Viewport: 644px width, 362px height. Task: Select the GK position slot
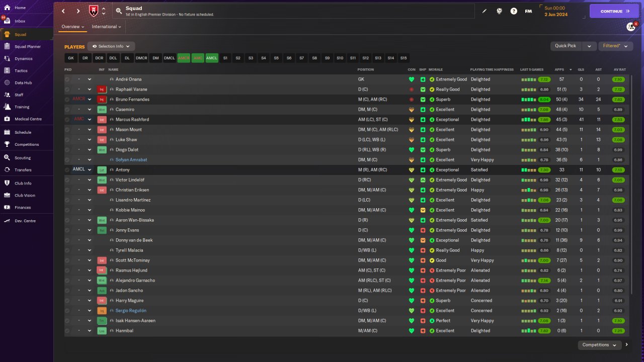pyautogui.click(x=71, y=58)
